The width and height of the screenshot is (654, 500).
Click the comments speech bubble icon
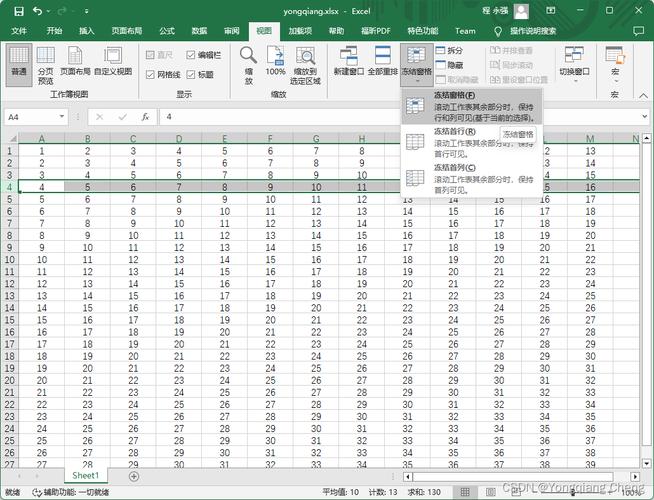[638, 31]
